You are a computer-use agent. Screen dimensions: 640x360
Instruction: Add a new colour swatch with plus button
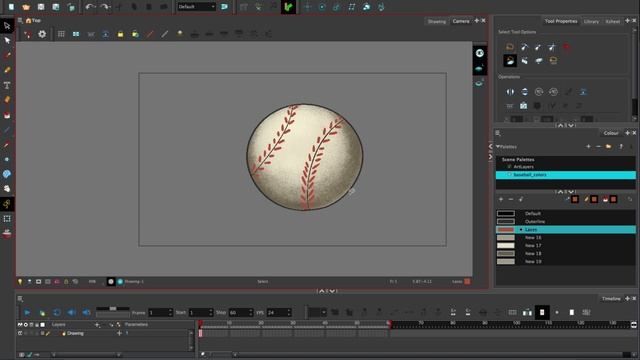pos(501,199)
